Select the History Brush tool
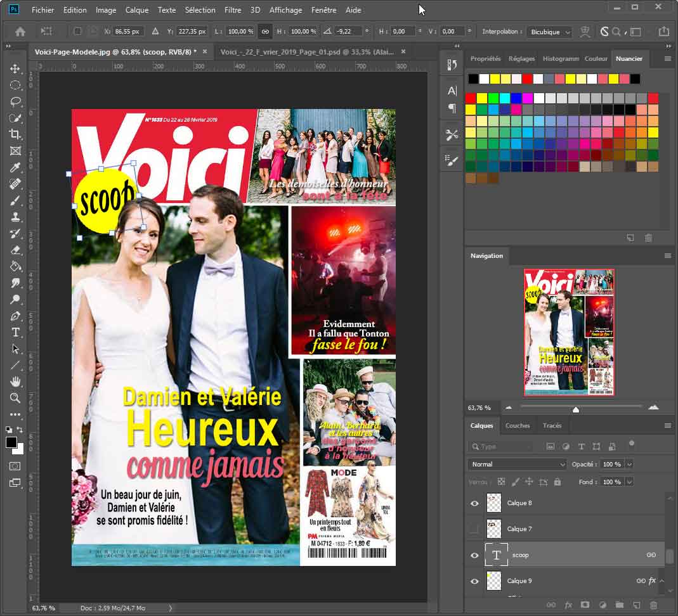 pyautogui.click(x=15, y=233)
